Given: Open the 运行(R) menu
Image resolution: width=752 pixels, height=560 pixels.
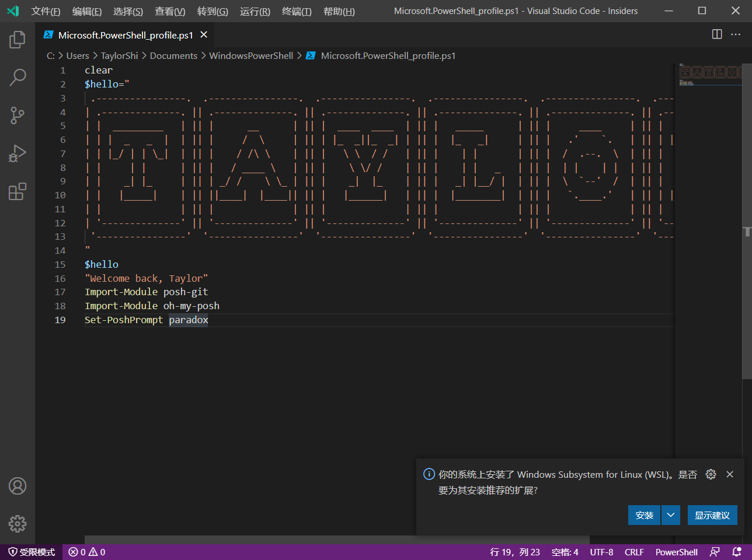Looking at the screenshot, I should point(255,11).
